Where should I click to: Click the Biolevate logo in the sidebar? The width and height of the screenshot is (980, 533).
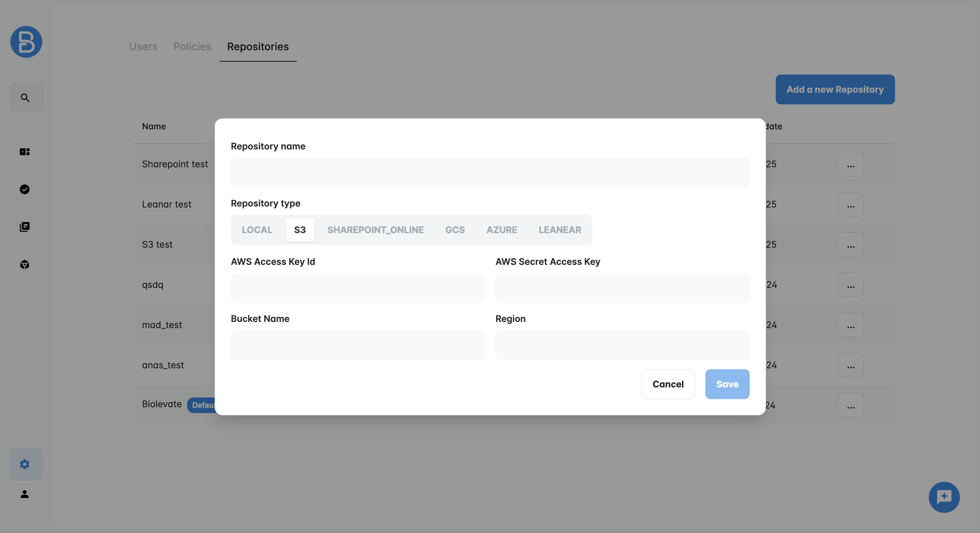coord(26,42)
